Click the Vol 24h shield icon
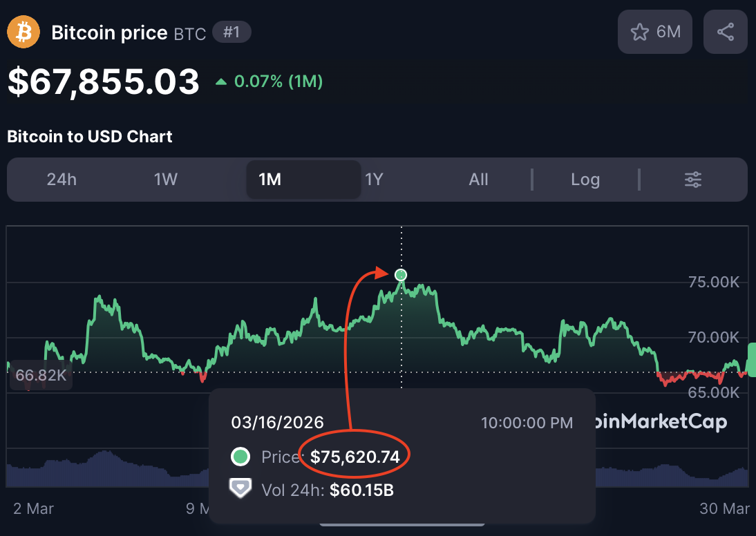This screenshot has height=536, width=756. 239,488
